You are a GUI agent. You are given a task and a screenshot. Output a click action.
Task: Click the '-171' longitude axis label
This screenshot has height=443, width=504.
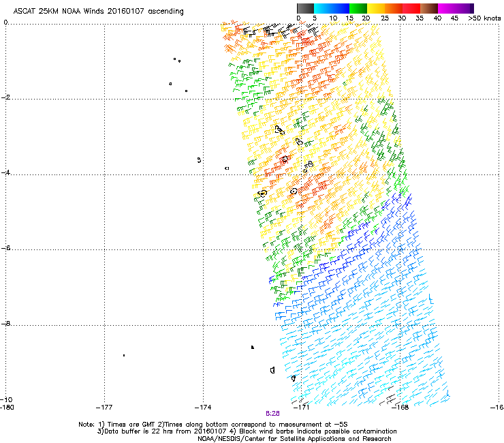pos(301,408)
